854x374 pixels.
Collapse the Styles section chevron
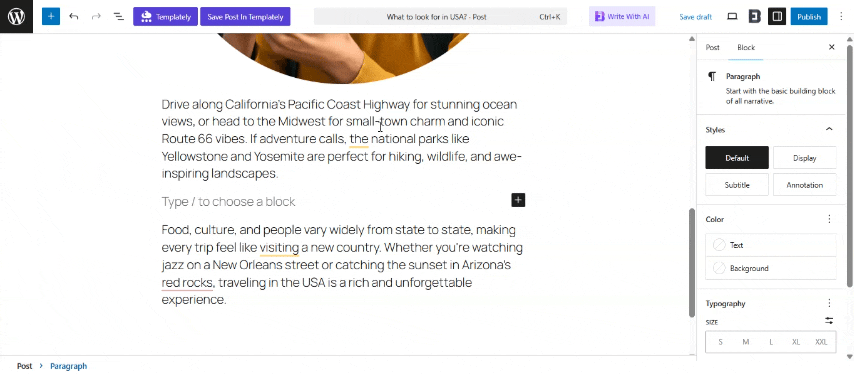pyautogui.click(x=829, y=129)
